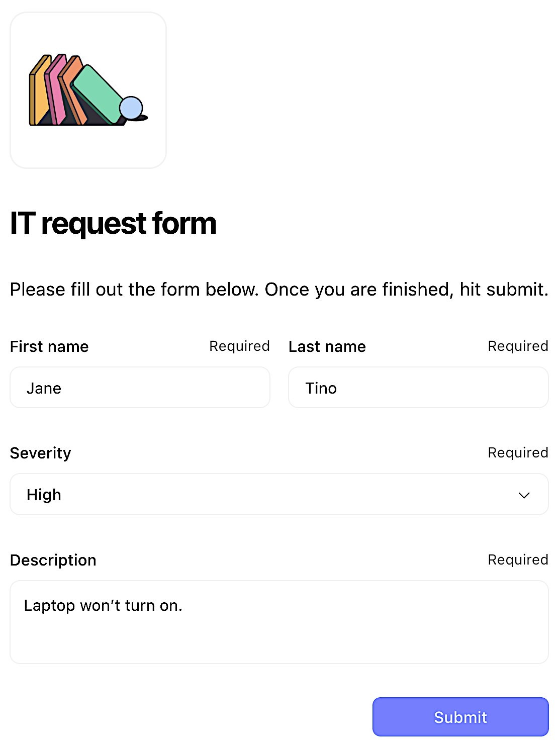Click the "Description" field label
Viewport: 560px width, 747px height.
click(x=53, y=560)
